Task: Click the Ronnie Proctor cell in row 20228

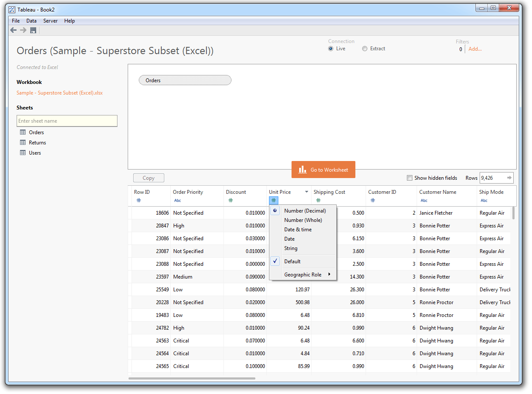Action: pos(447,302)
